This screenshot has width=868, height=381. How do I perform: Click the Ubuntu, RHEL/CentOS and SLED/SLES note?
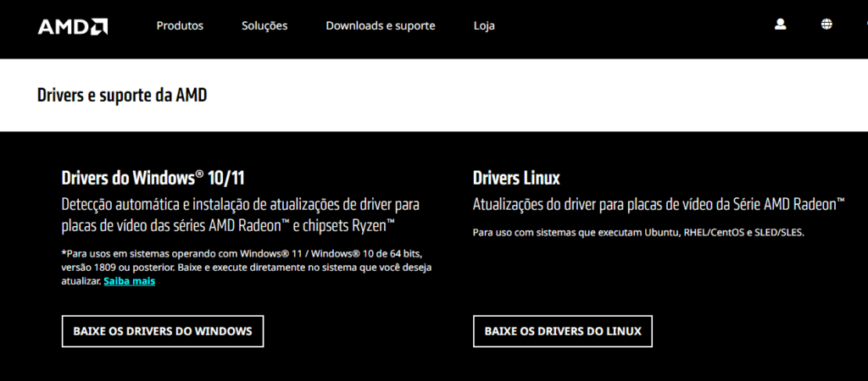tap(638, 233)
